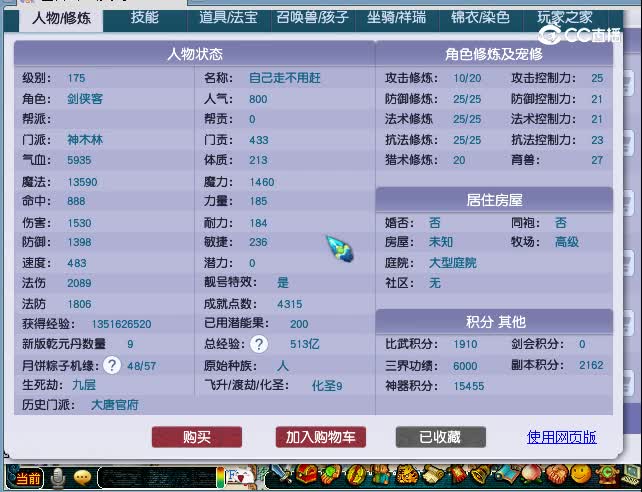The height and width of the screenshot is (492, 642).
Task: Open the 召唤兽/孩子 tab
Action: click(x=312, y=18)
